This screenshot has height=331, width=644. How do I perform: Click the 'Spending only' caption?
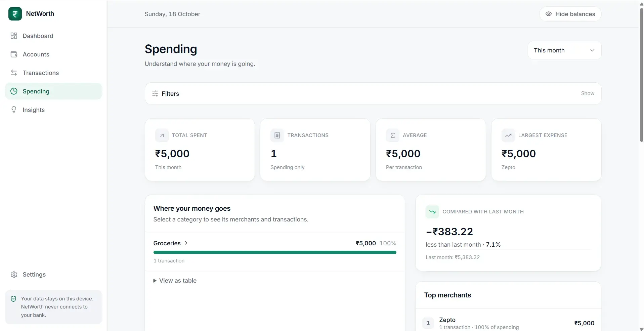pos(288,167)
